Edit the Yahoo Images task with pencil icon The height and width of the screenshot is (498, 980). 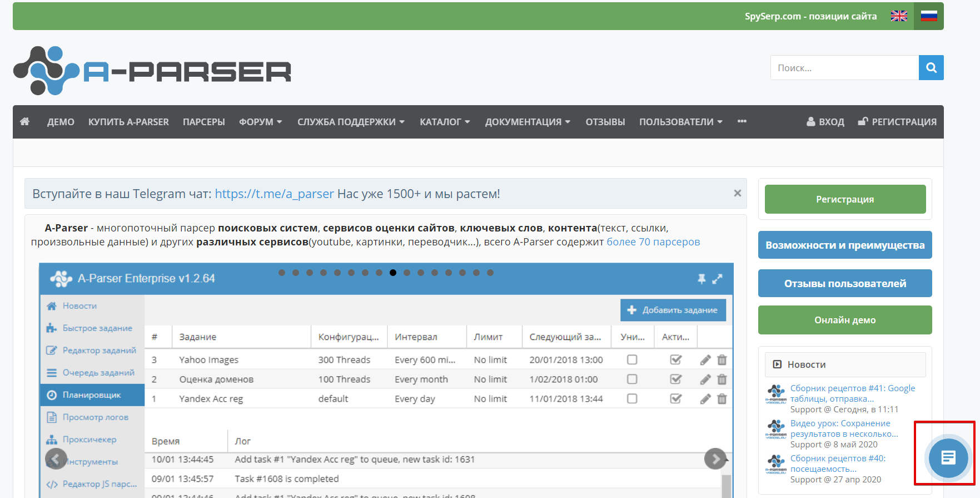(705, 360)
